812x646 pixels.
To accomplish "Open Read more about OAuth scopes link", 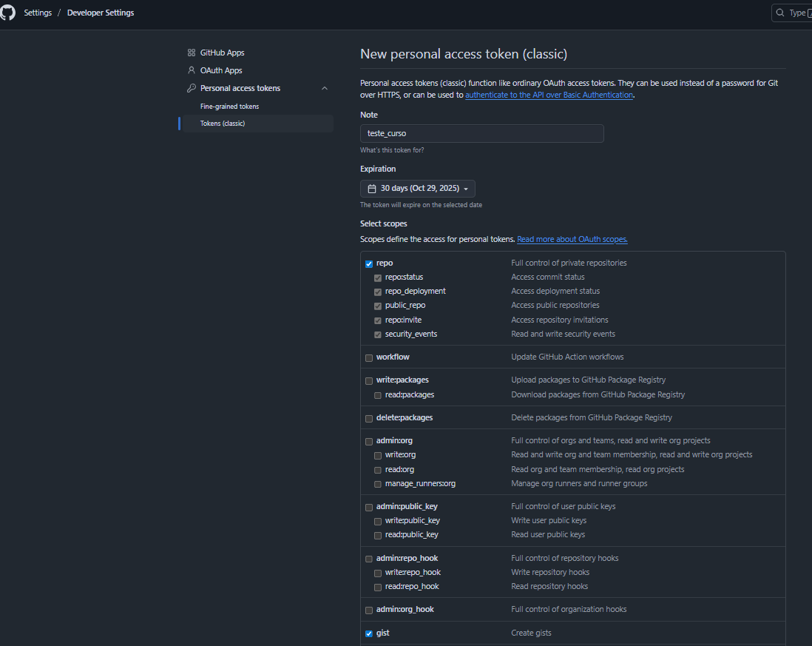I will [572, 240].
